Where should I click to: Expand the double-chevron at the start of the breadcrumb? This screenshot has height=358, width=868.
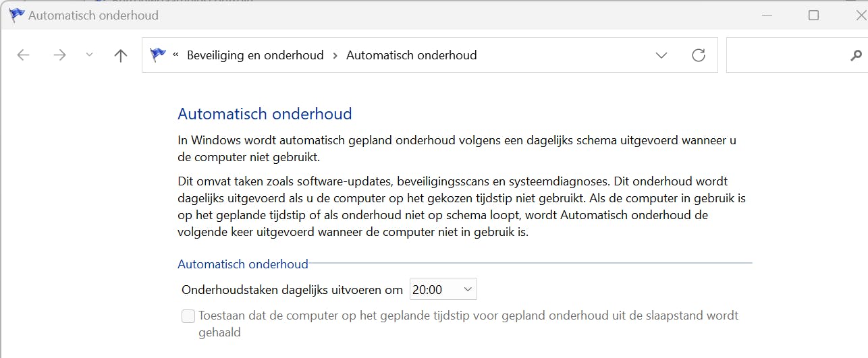(x=175, y=55)
